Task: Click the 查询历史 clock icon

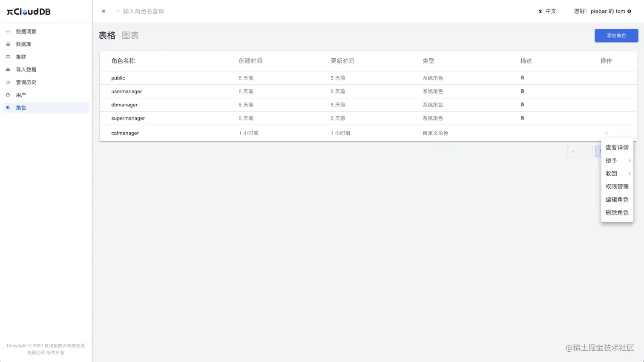Action: point(8,83)
